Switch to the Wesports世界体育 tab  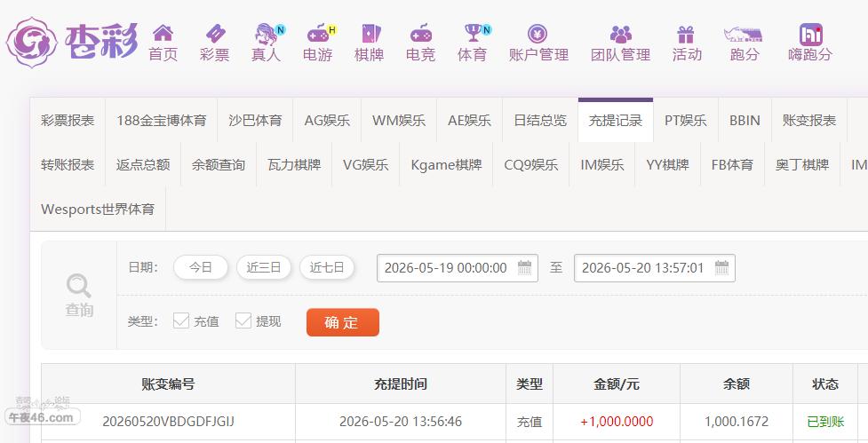pyautogui.click(x=98, y=209)
